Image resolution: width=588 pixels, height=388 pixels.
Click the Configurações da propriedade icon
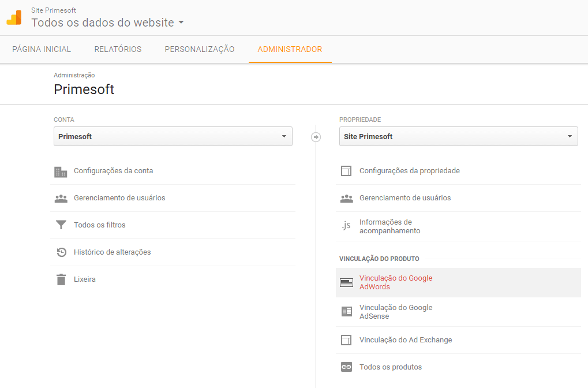tap(346, 171)
